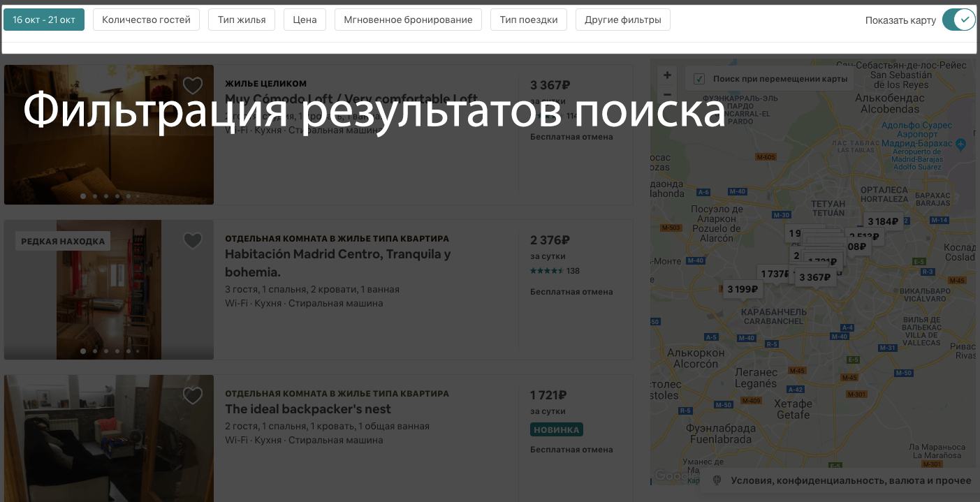Screen dimensions: 980x502
Task: Open the dates filter 16 окт - 21 окт
Action: [44, 20]
